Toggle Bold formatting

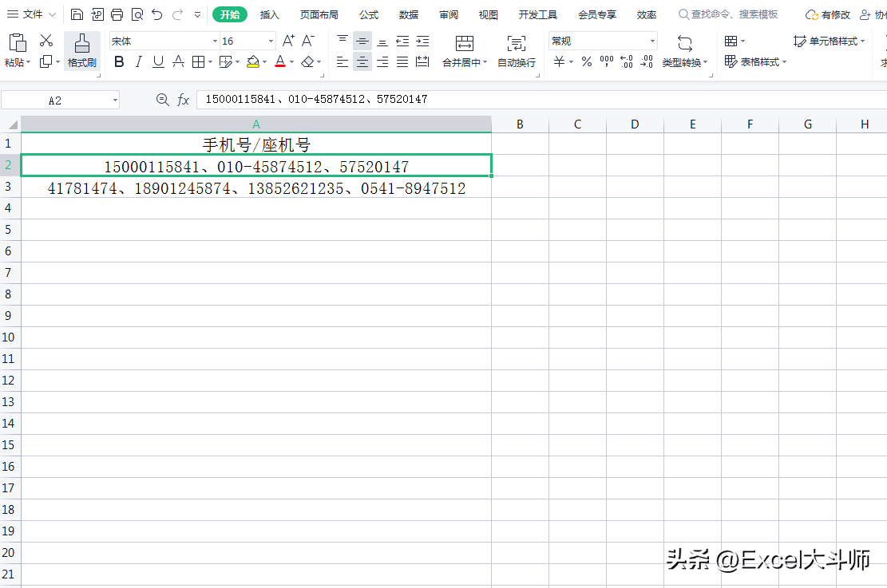point(119,61)
